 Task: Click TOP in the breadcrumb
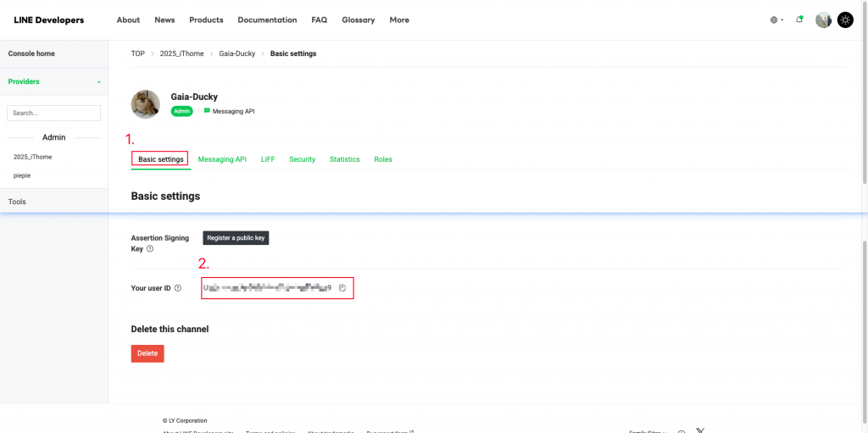(138, 53)
